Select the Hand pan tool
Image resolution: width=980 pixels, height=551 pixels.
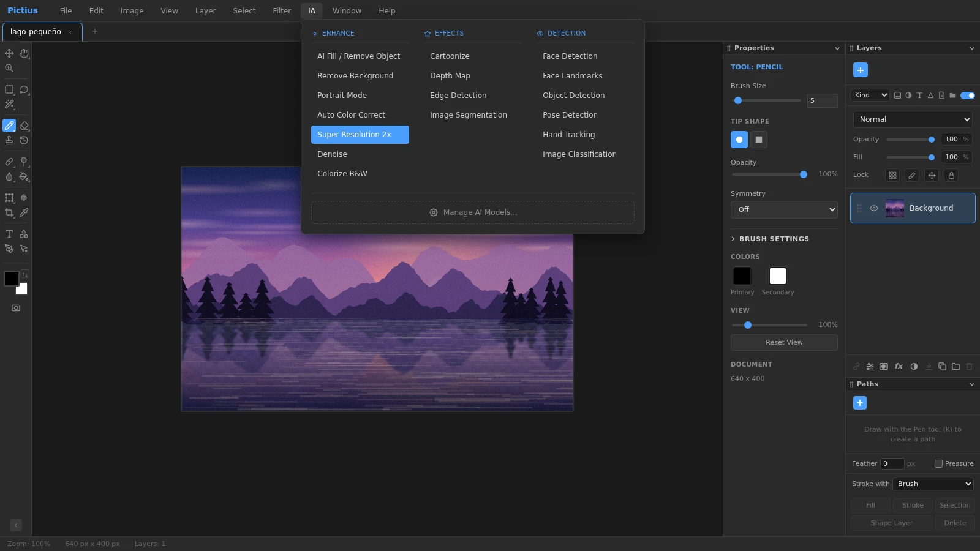point(24,53)
